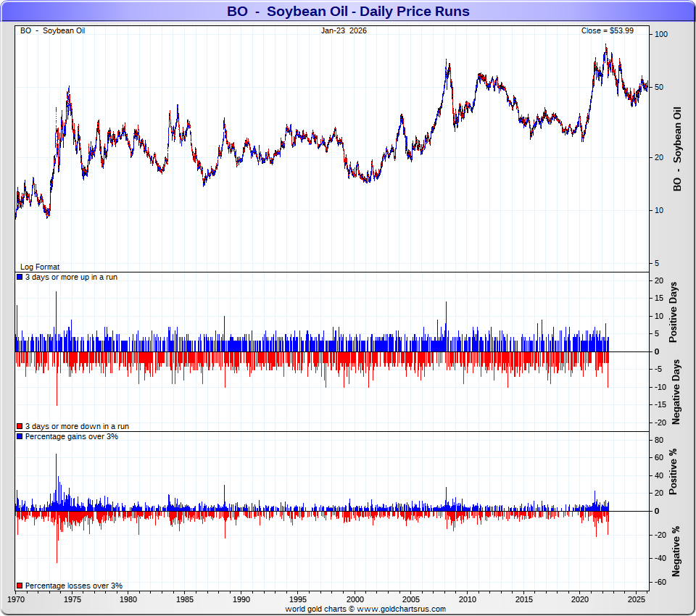Viewport: 696px width, 616px height.
Task: Click the 'Log Format' label
Action: (40, 267)
